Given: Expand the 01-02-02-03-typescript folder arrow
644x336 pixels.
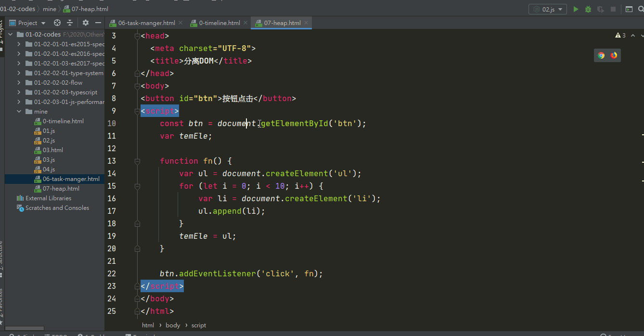Looking at the screenshot, I should click(x=19, y=92).
